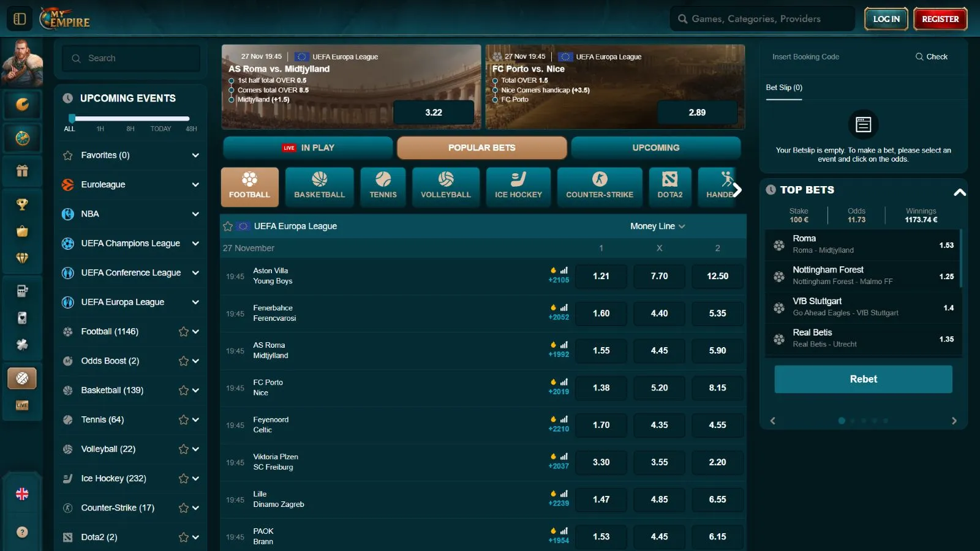Viewport: 980px width, 551px height.
Task: Favorite the Football category with its star
Action: tap(183, 332)
